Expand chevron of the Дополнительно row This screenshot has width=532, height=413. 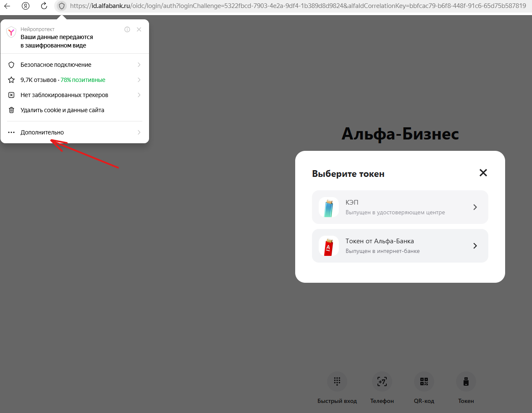[x=139, y=132]
